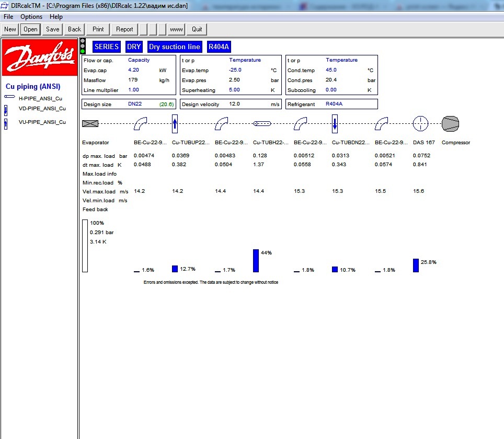Click the Evap.temp value -25.0

coord(235,70)
